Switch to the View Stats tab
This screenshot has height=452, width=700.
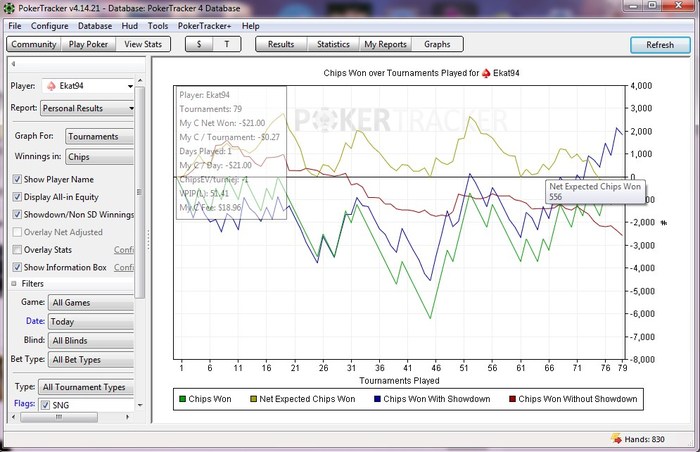tap(143, 44)
